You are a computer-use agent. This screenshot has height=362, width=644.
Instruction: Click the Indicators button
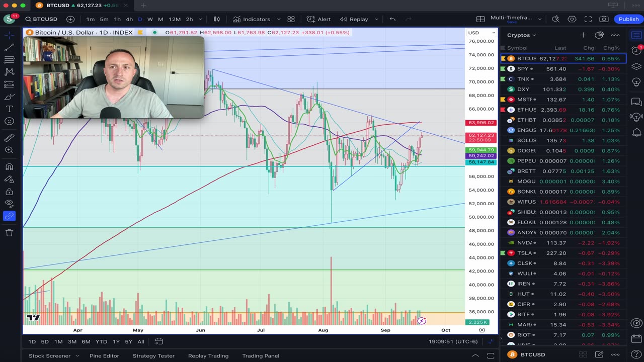coord(252,19)
